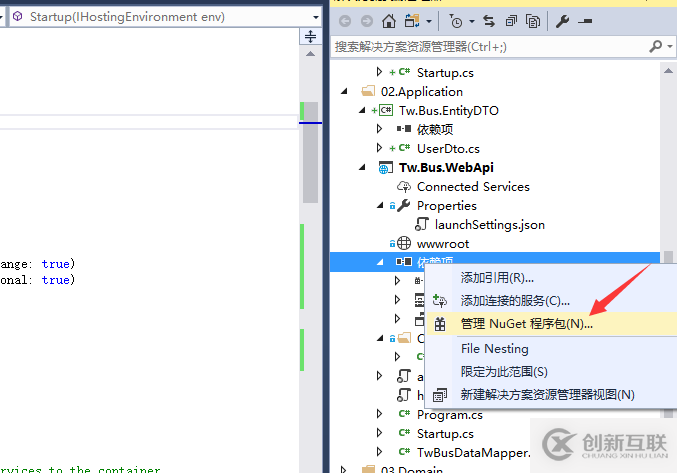Collapse the 02.Application folder
Image resolution: width=677 pixels, height=473 pixels.
[344, 91]
